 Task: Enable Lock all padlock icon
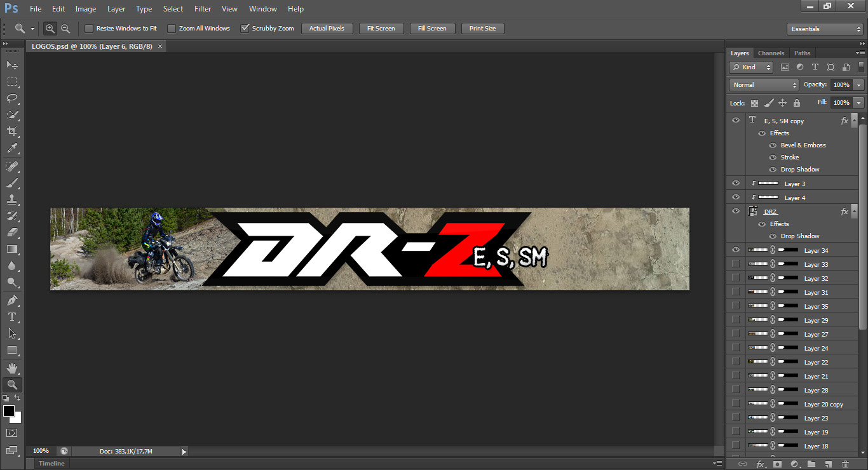coord(797,103)
